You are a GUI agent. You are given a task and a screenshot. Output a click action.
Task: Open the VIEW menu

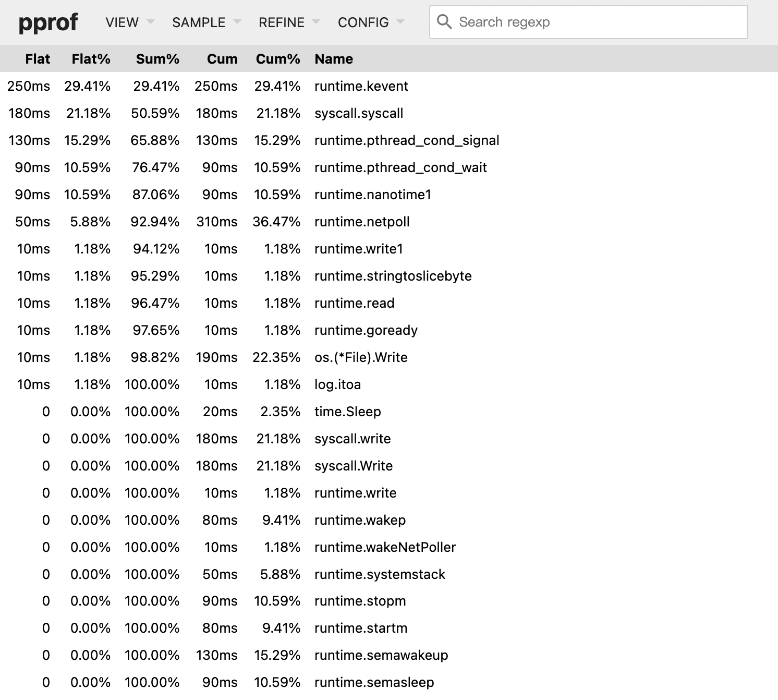tap(121, 22)
